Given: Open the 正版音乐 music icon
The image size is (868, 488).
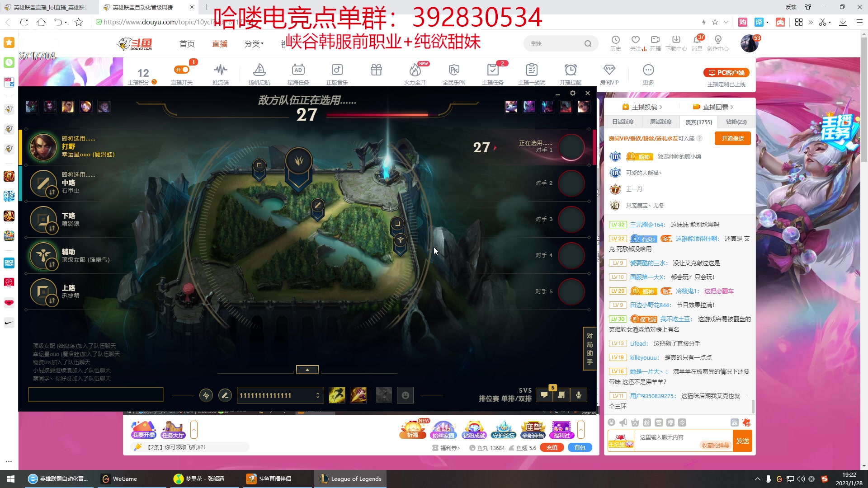Looking at the screenshot, I should 337,70.
